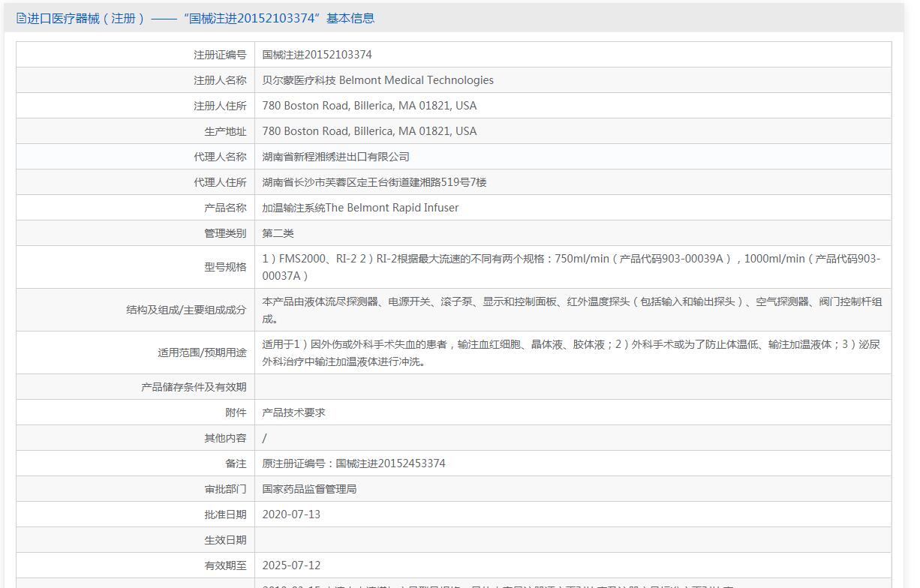Click the approval date 2020-07-13
This screenshot has height=588, width=920.
(291, 514)
